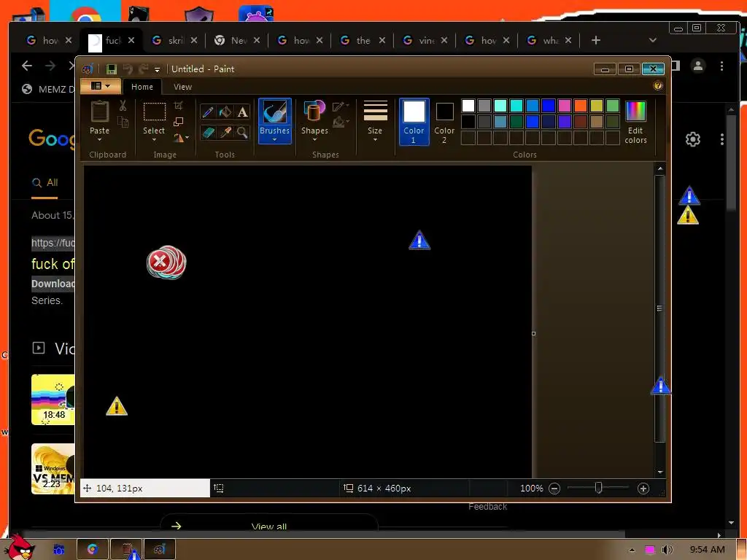
Task: Click the Copy icon in Clipboard group
Action: coord(123,122)
